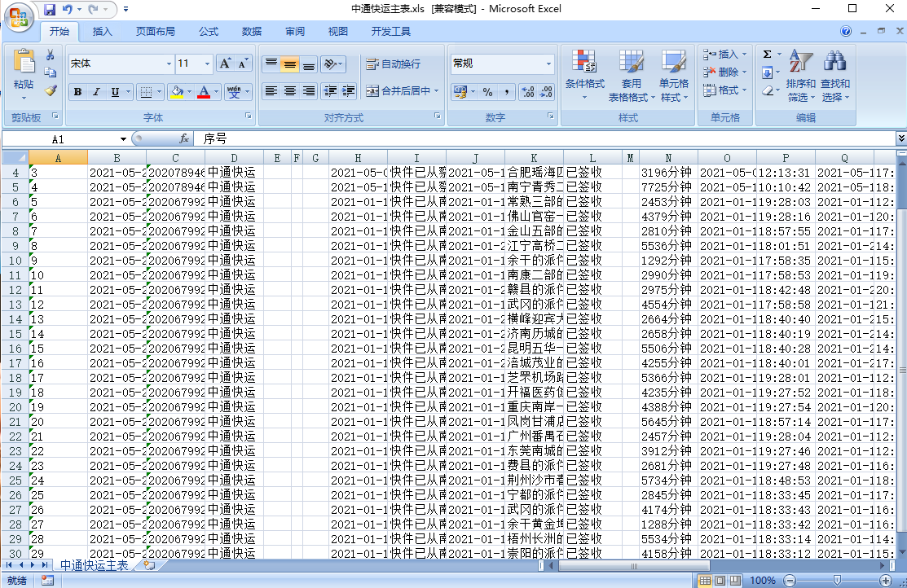Decrease indent in cell

[x=330, y=90]
